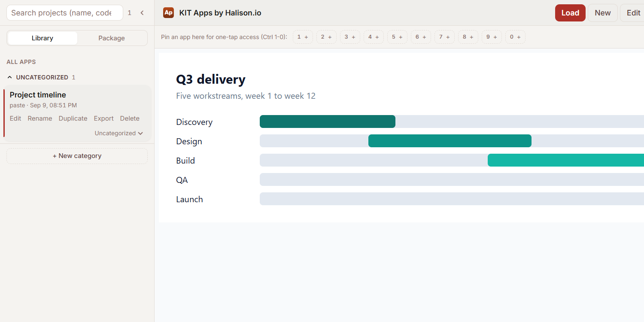Click the red Load button
This screenshot has width=644, height=322.
tap(570, 13)
